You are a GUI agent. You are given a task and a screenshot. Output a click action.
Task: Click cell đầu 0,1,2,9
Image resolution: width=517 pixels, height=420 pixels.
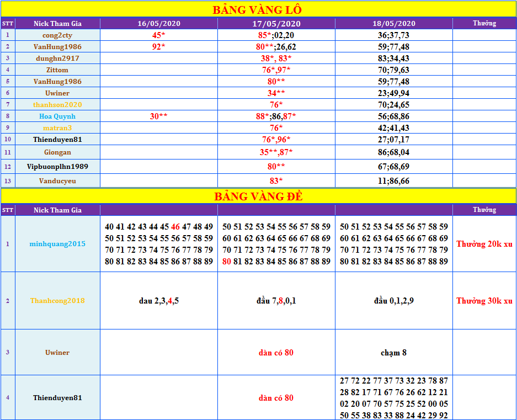pos(394,301)
